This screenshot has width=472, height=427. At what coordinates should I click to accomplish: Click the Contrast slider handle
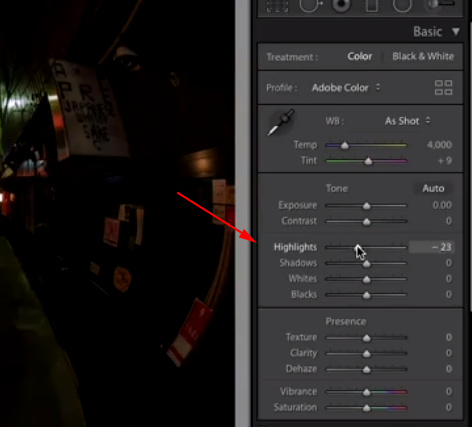click(x=366, y=222)
